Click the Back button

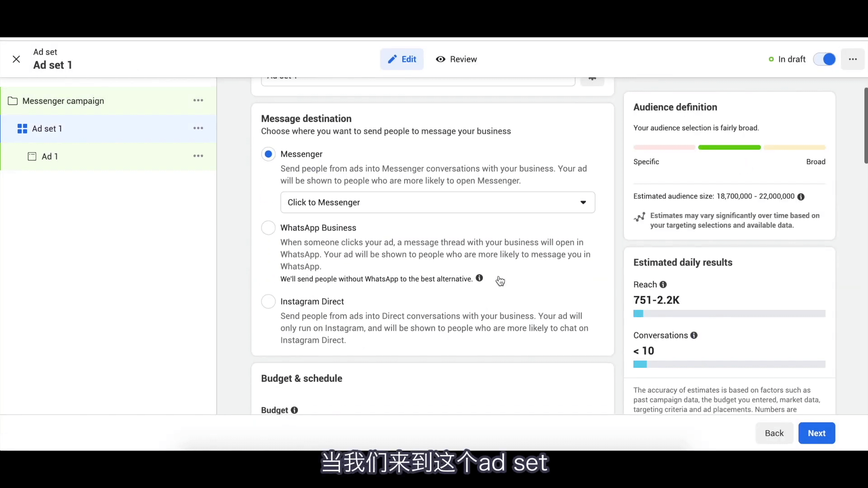(774, 433)
